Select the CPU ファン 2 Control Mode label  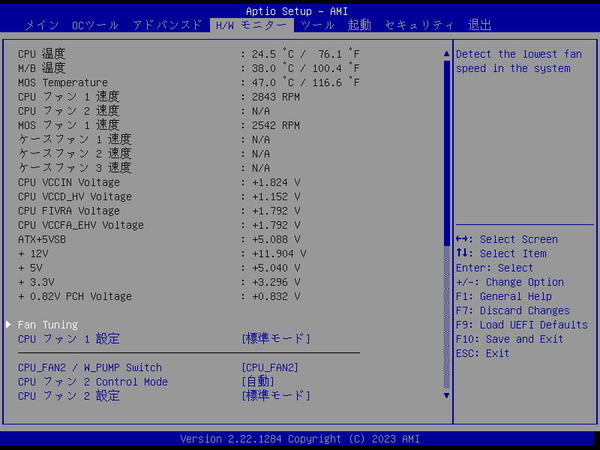[x=93, y=382]
